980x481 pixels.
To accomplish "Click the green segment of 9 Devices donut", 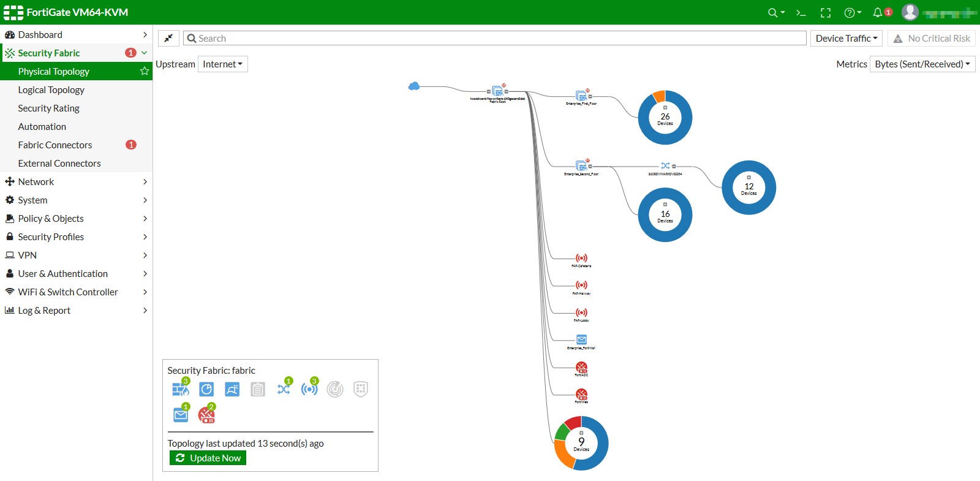I will pos(562,432).
